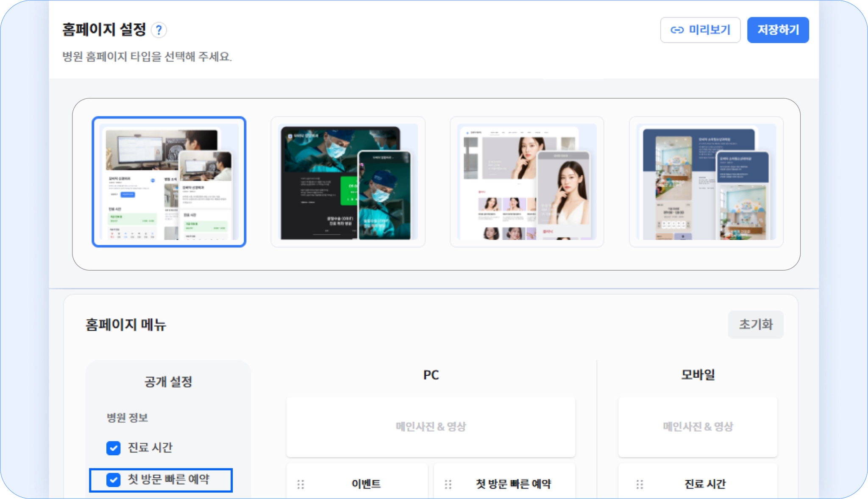Select the first template with doctor at monitor
The image size is (868, 499).
coord(169,182)
